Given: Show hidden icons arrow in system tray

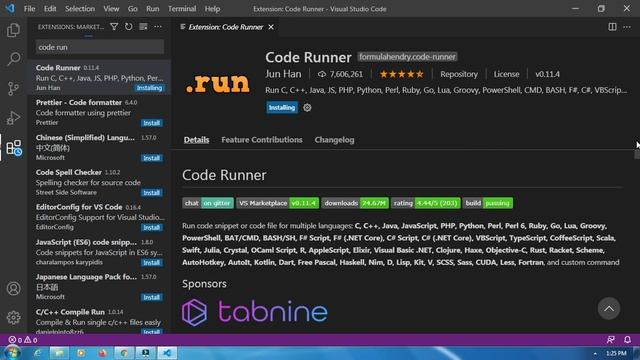Looking at the screenshot, I should (x=595, y=353).
